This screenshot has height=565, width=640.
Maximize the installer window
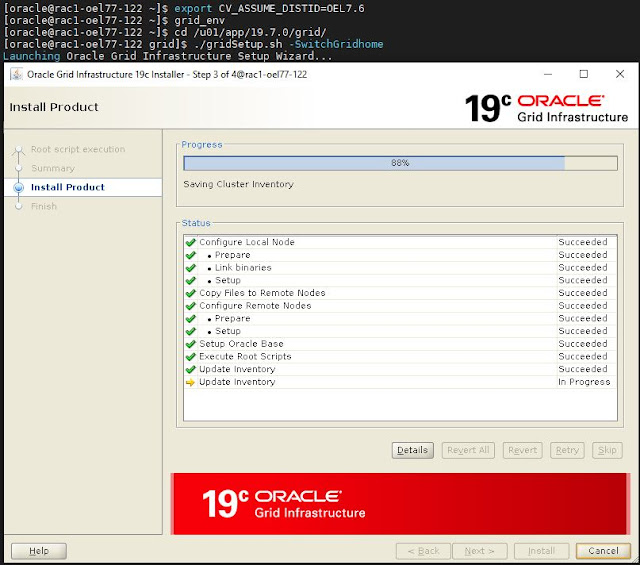click(x=584, y=74)
